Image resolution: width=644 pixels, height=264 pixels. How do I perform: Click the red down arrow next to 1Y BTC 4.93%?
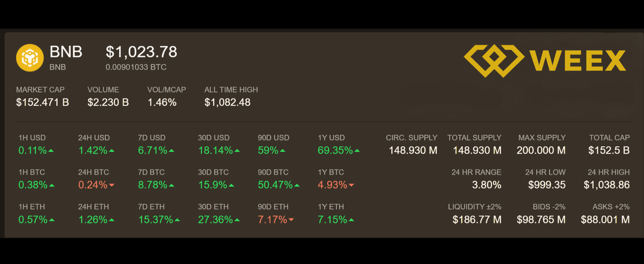[351, 185]
